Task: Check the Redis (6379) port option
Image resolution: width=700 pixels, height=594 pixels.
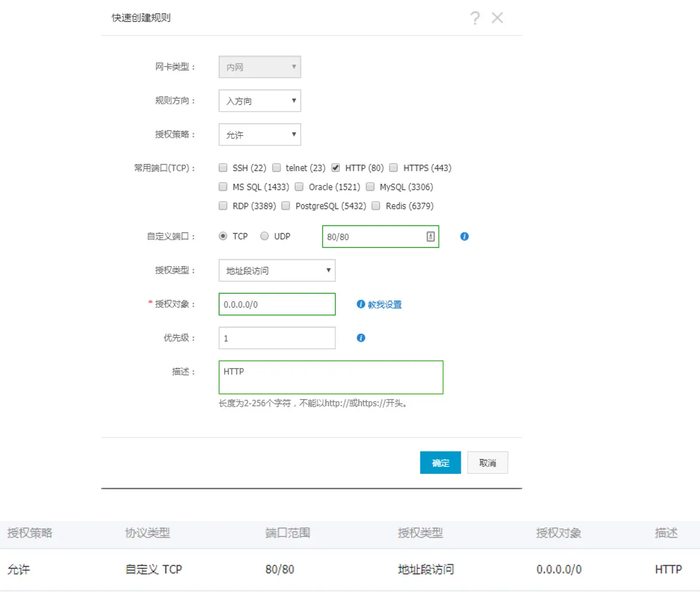Action: 376,206
